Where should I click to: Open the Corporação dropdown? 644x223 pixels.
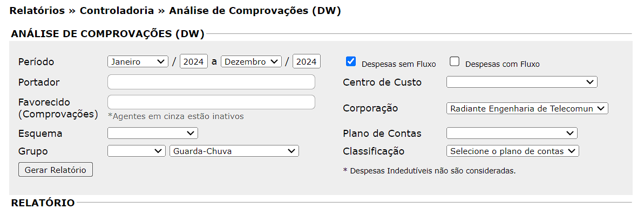point(527,108)
